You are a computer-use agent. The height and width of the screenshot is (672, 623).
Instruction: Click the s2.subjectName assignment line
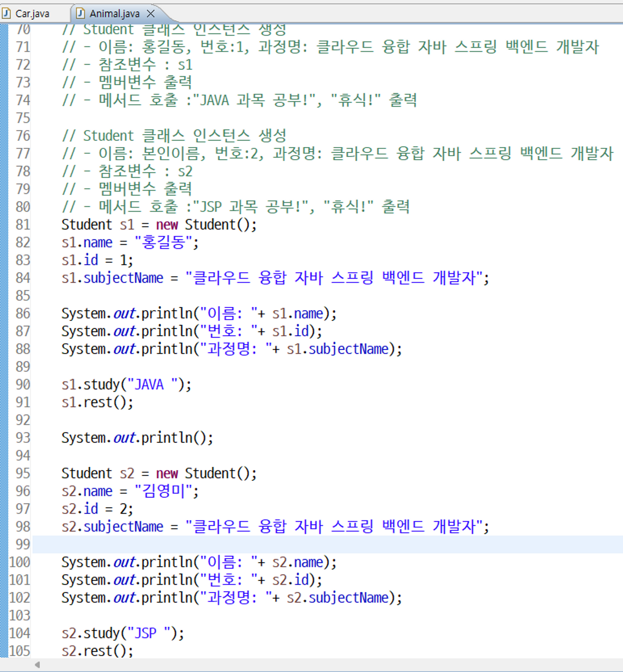click(x=275, y=527)
